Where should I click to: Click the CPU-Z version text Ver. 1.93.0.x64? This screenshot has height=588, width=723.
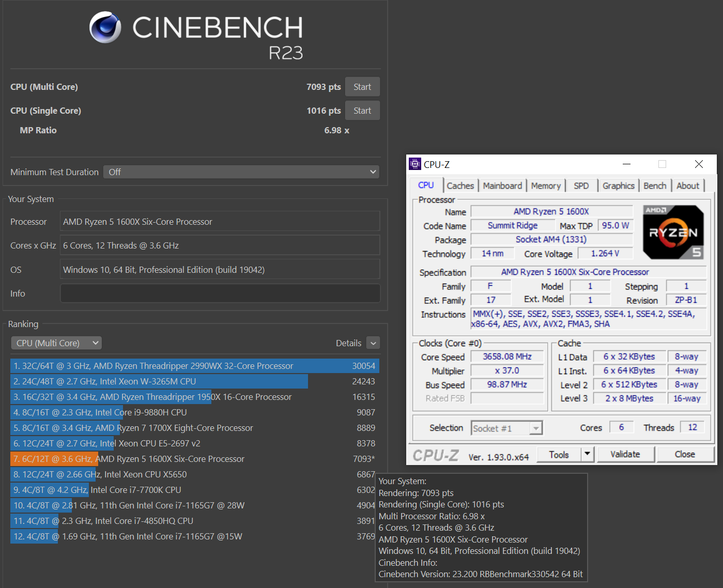click(499, 457)
